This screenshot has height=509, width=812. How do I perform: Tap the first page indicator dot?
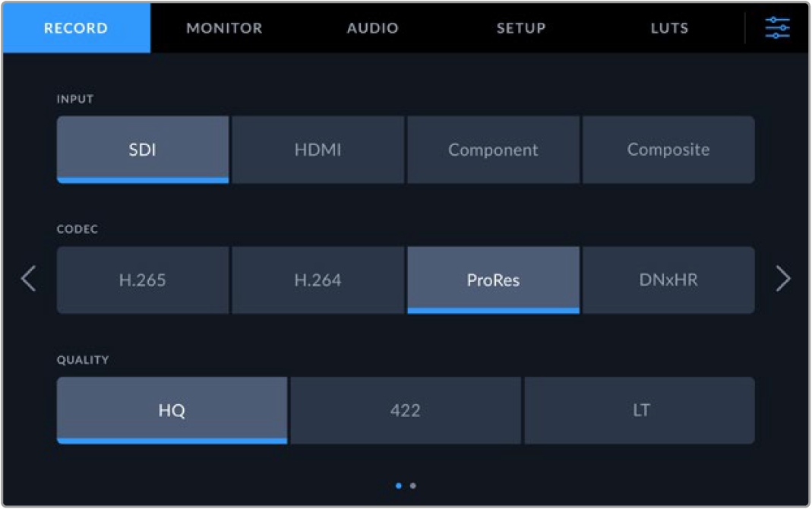click(398, 485)
